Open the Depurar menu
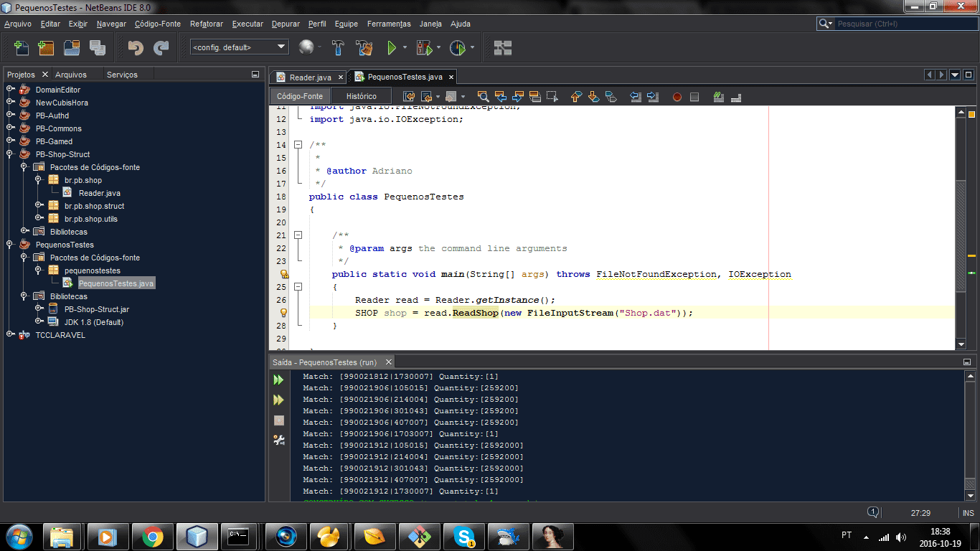The image size is (980, 551). (x=286, y=24)
